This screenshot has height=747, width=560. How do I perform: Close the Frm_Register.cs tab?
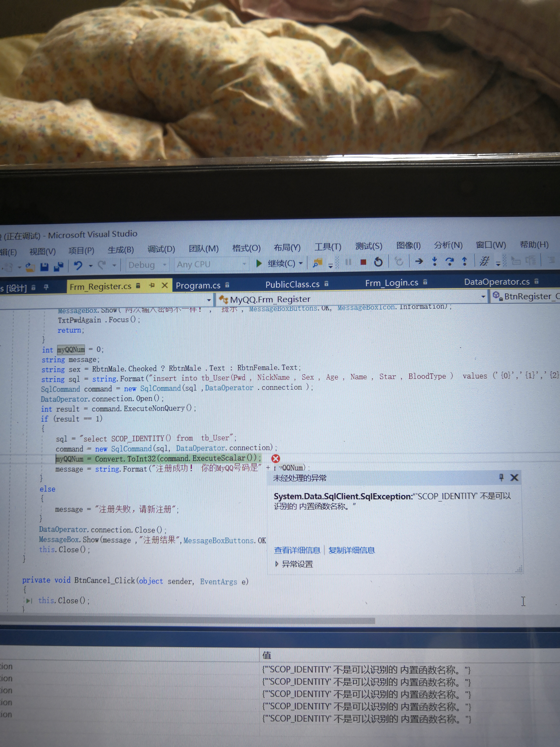pos(165,285)
